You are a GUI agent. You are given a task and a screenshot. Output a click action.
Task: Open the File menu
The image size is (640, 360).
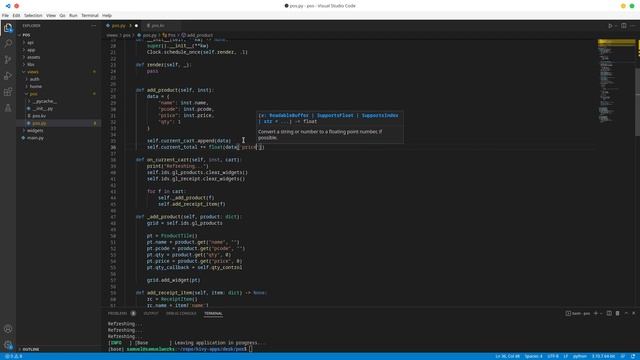[x=5, y=16]
